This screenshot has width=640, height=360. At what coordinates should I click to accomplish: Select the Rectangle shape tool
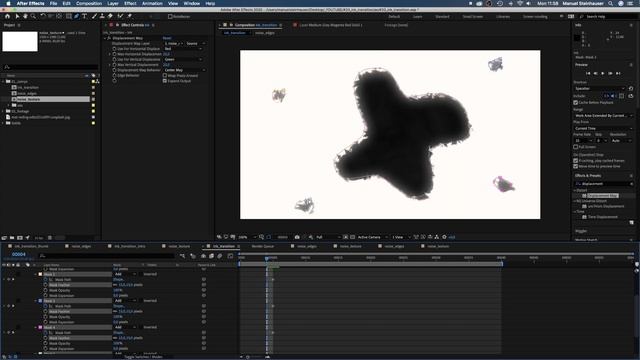(x=69, y=16)
